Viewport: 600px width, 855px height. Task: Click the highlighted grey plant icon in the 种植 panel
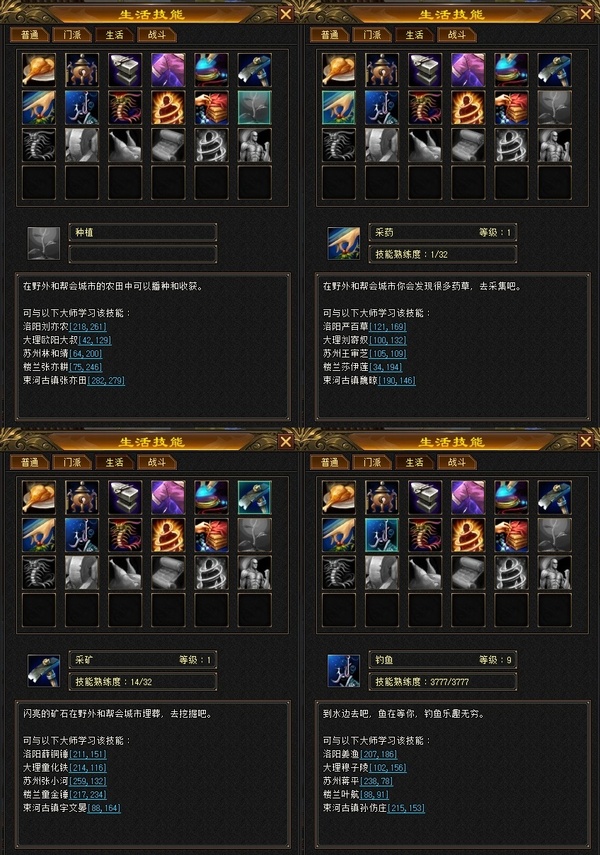pyautogui.click(x=255, y=107)
